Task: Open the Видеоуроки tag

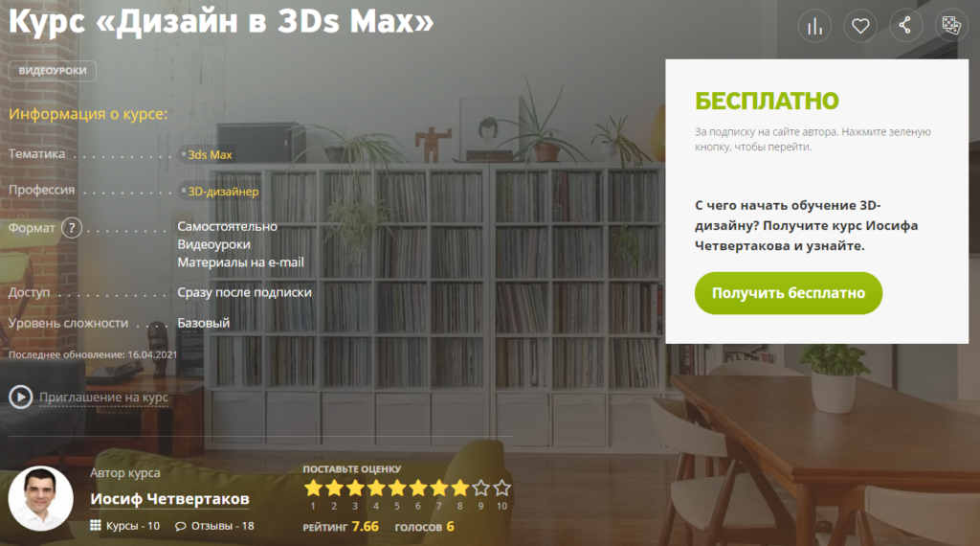Action: pos(53,71)
